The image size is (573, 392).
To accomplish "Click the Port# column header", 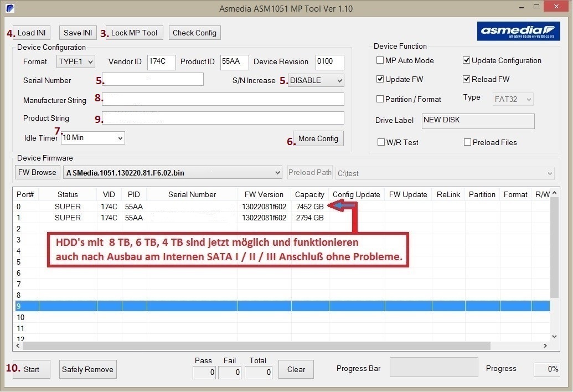I will 25,194.
